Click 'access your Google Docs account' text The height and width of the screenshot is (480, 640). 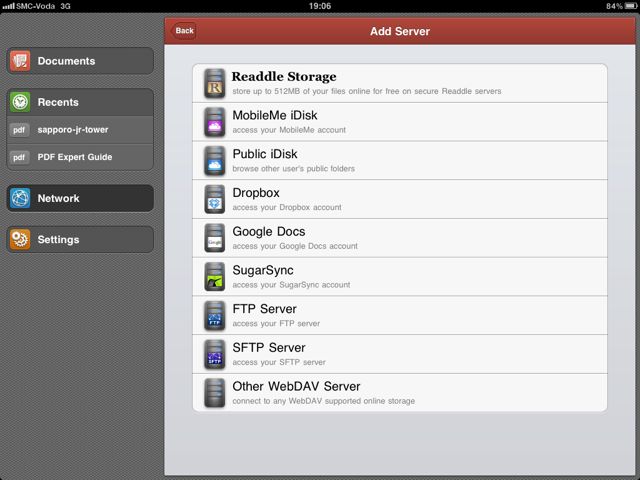pos(295,247)
